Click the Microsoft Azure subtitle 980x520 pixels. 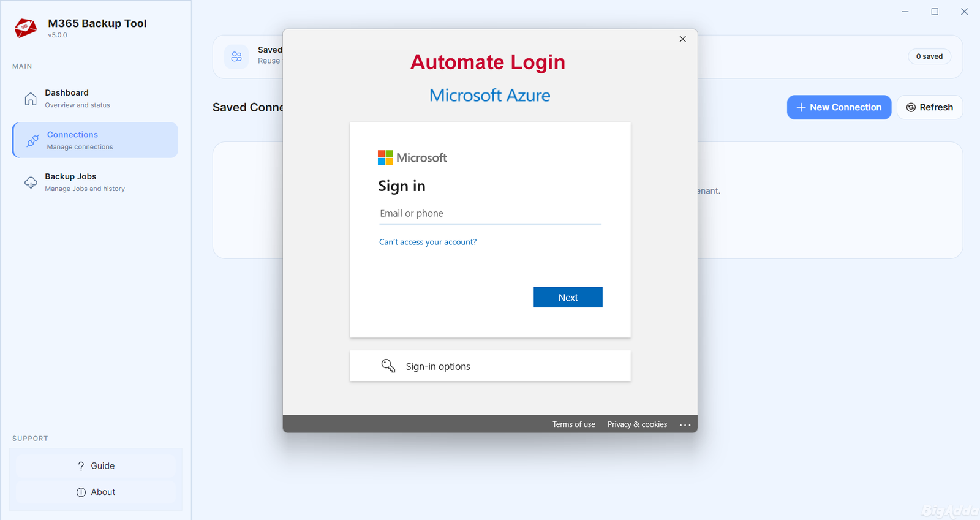pyautogui.click(x=489, y=96)
